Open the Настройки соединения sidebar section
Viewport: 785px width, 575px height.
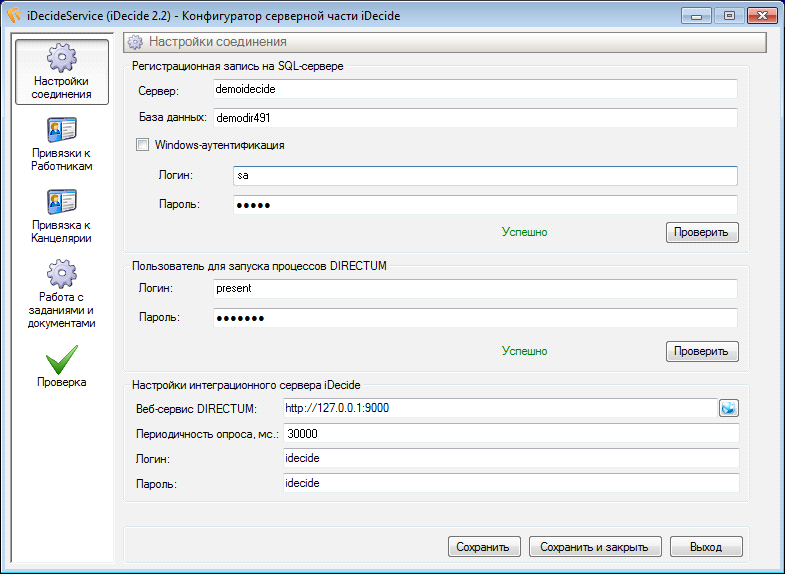pyautogui.click(x=62, y=72)
